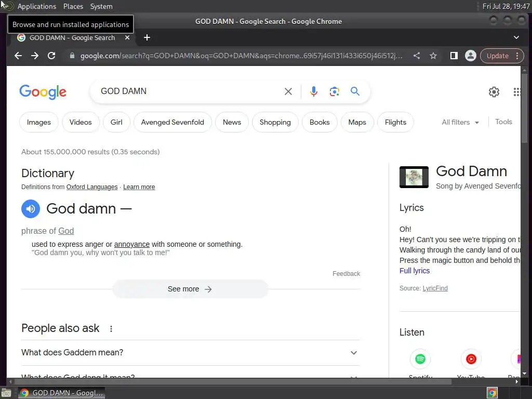Viewport: 532px width, 399px height.
Task: Select the Avenged Sevenfold chip
Action: 172,122
